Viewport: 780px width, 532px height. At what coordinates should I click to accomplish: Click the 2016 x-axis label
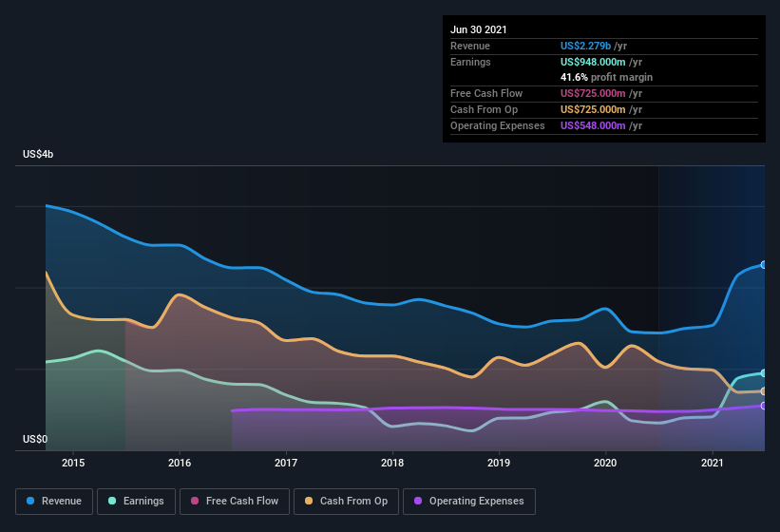(x=180, y=463)
